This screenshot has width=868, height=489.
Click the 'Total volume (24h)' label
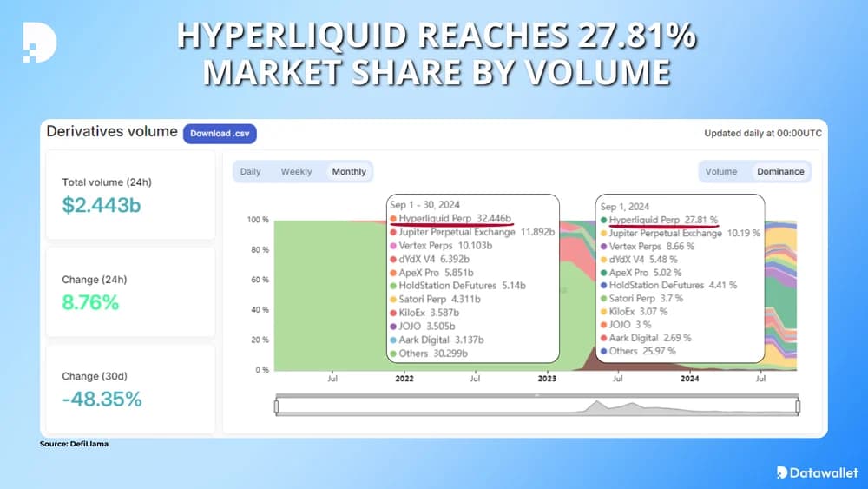click(107, 182)
